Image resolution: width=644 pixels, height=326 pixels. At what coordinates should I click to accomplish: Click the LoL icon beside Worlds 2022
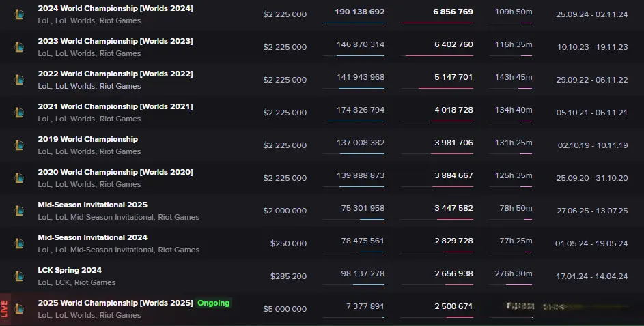pyautogui.click(x=19, y=80)
